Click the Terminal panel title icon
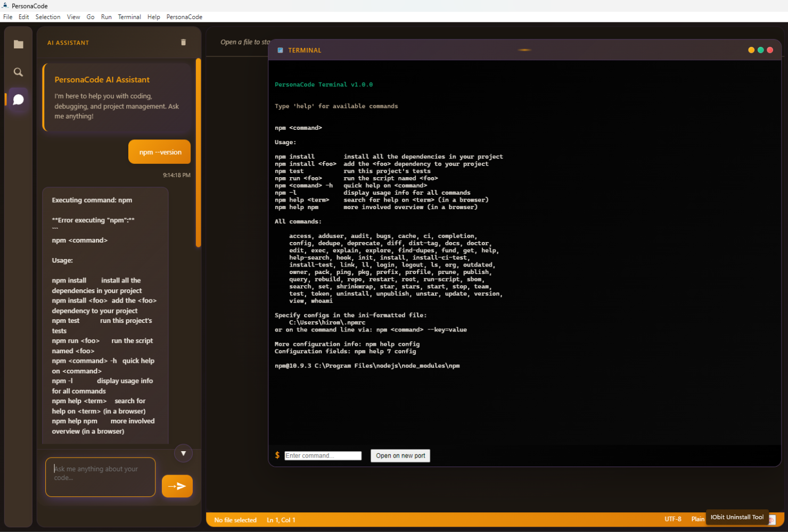Viewport: 788px width, 532px height. pyautogui.click(x=281, y=51)
